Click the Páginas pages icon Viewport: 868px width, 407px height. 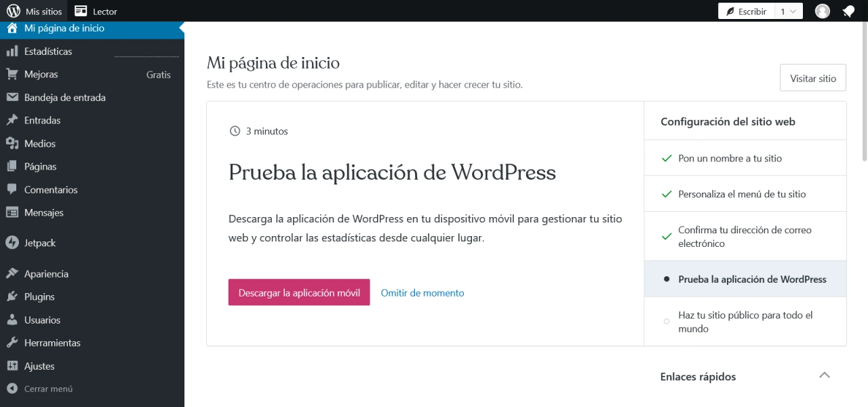tap(12, 167)
